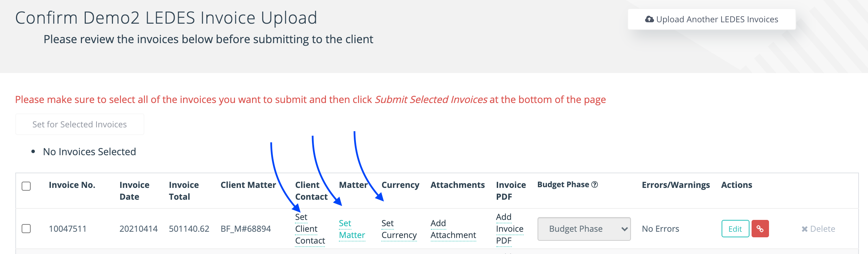Click the Add Invoice PDF link
Viewport: 868px width, 254px height.
point(509,229)
